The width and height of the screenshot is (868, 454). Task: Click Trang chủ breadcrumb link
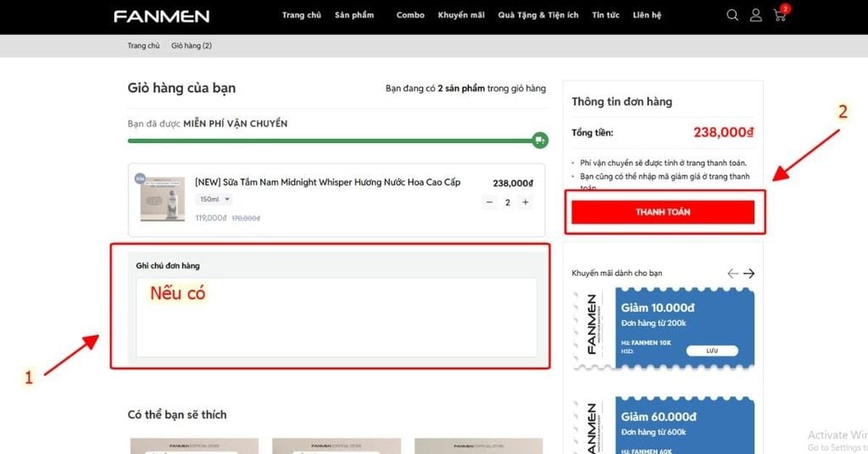point(143,46)
